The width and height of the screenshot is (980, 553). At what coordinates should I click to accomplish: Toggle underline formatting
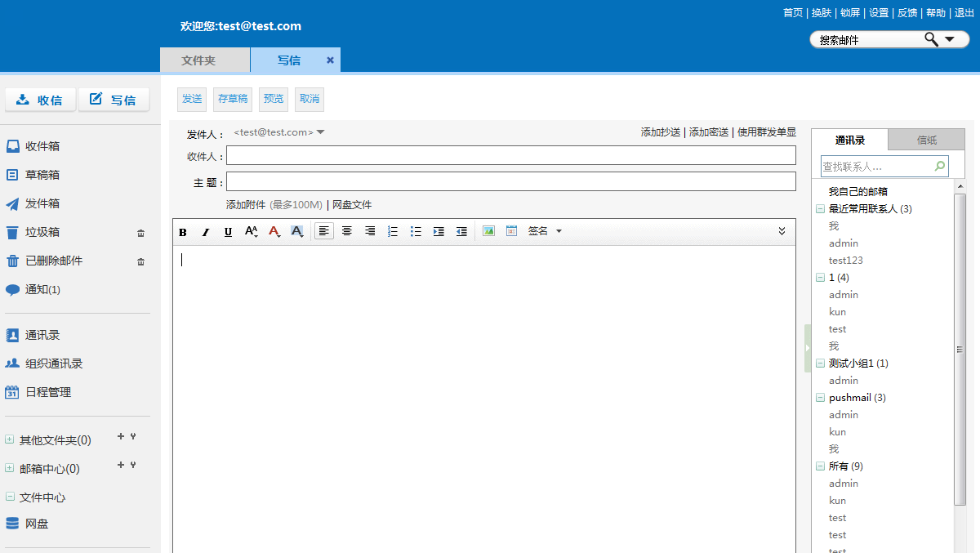click(228, 232)
